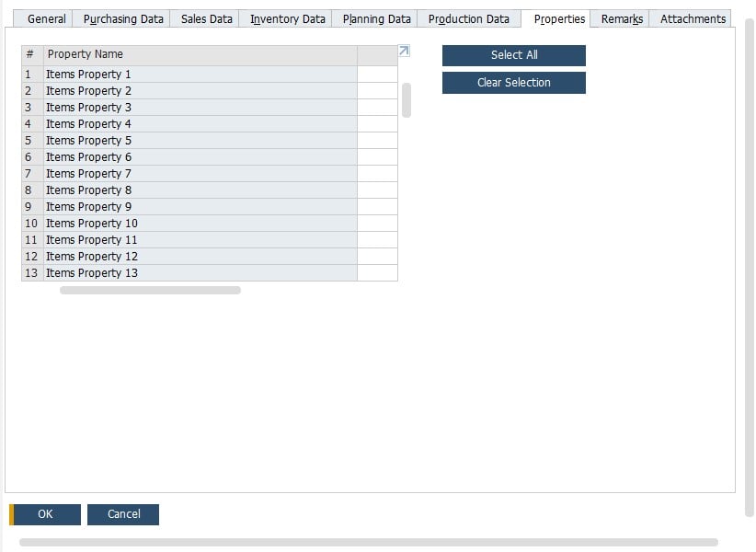
Task: Click the horizontal scrollbar below the table
Action: pyautogui.click(x=152, y=289)
